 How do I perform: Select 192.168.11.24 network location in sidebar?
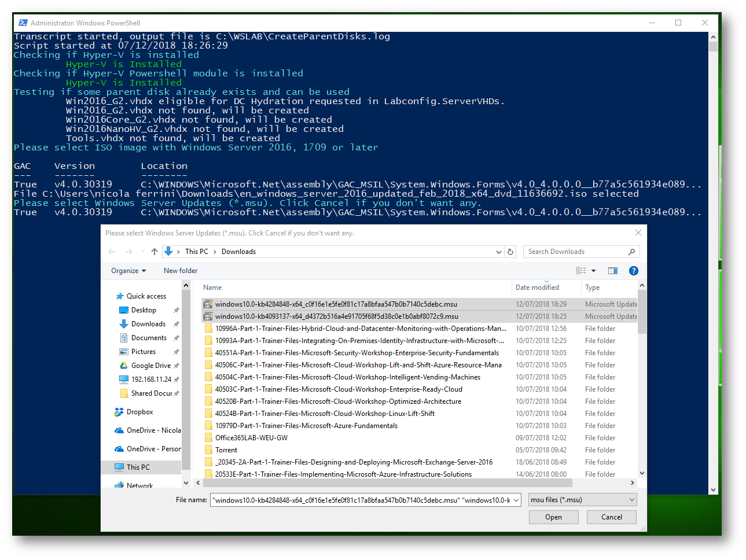pos(151,380)
